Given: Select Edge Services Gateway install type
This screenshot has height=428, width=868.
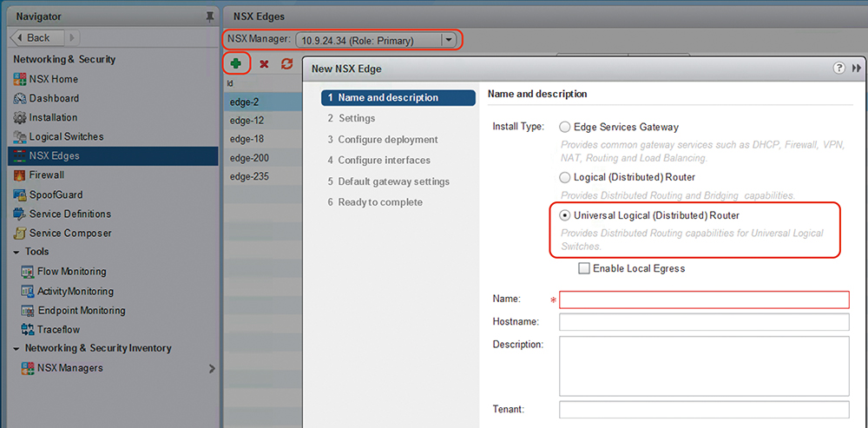Looking at the screenshot, I should 565,127.
